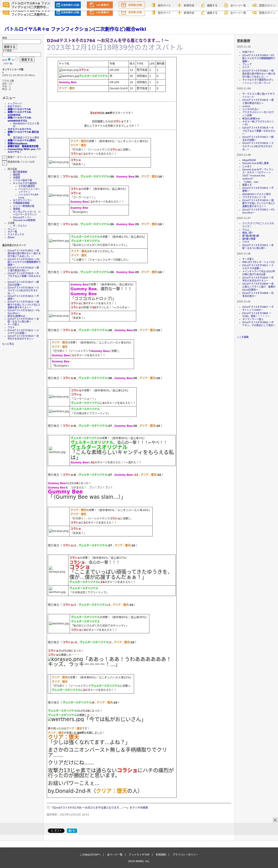278x868 pixels.
Task: Open 蒼森ミネ in update history
Action: (247, 185)
